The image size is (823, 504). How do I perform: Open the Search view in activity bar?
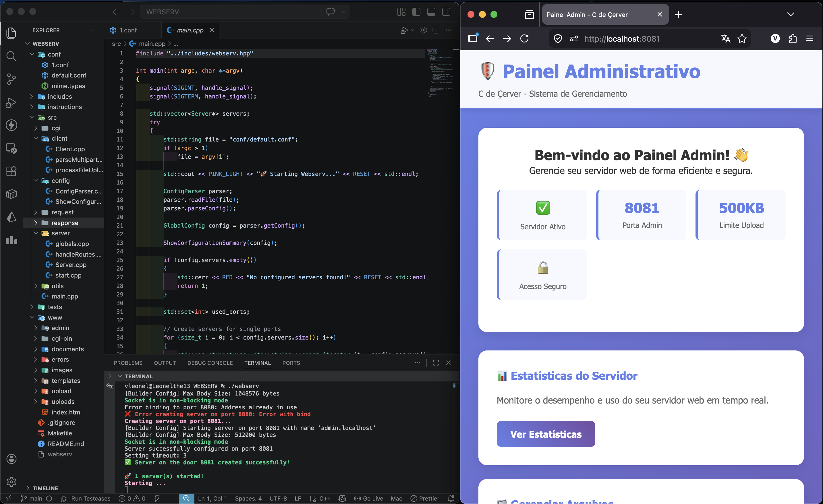coord(11,56)
